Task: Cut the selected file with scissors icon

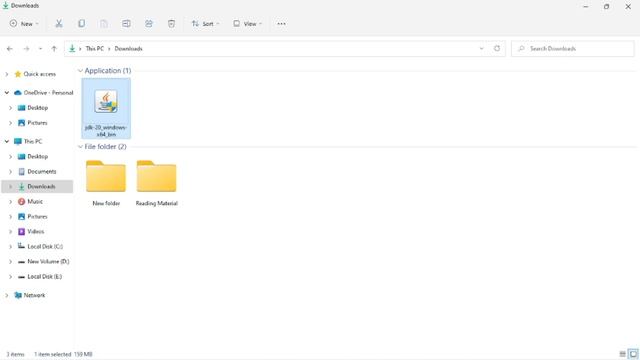Action: (x=59, y=24)
